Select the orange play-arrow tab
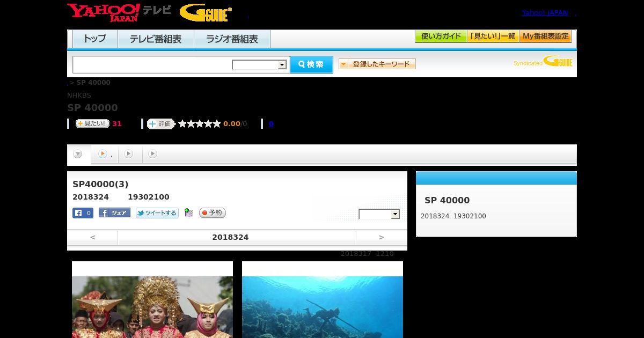Screen dimensions: 644x338 pyautogui.click(x=105, y=154)
